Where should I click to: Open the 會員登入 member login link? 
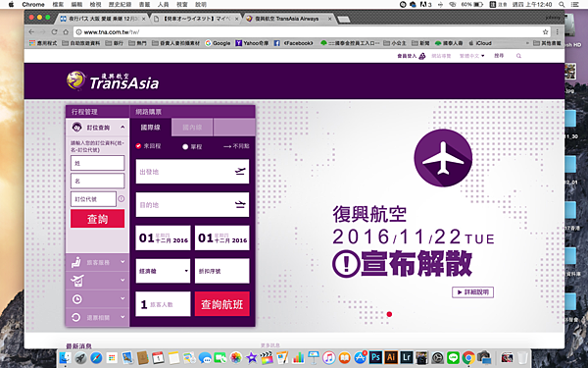[x=407, y=56]
